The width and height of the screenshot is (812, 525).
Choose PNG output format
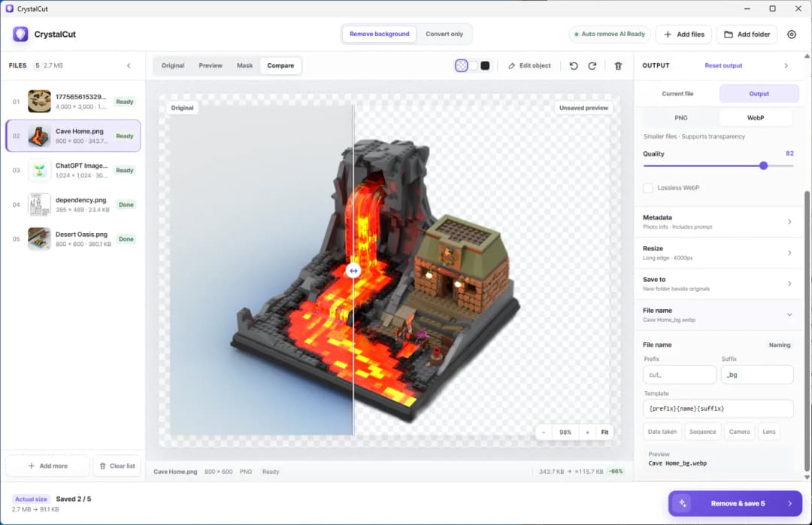coord(680,117)
